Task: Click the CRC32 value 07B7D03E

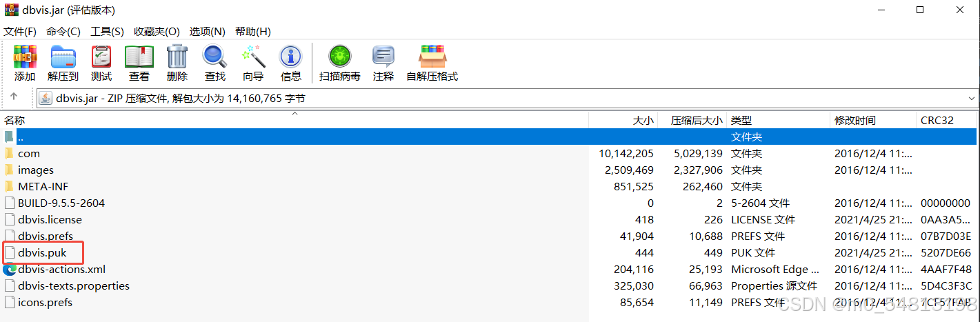Action: (946, 236)
